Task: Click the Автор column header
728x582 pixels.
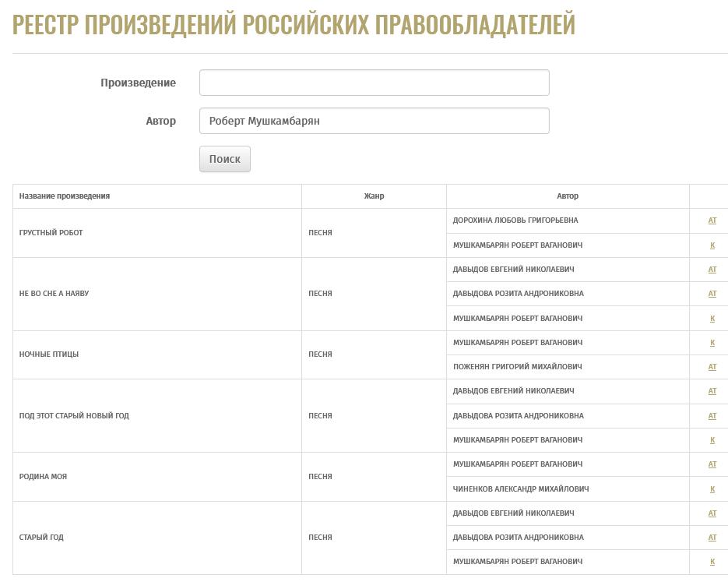Action: [568, 196]
